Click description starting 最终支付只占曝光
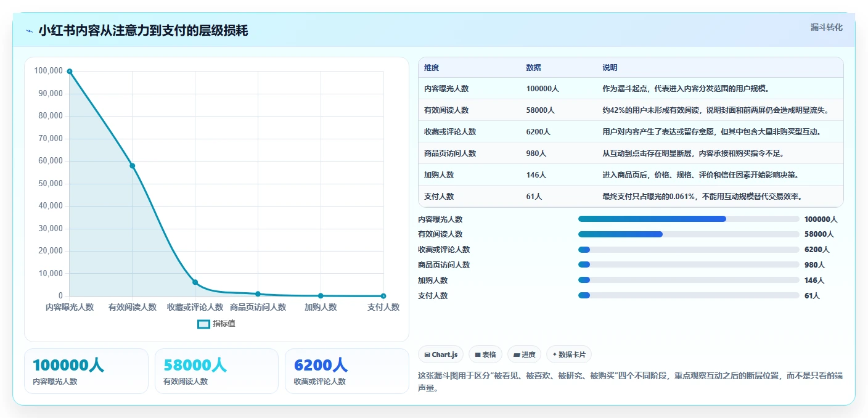The width and height of the screenshot is (868, 418). (x=702, y=197)
